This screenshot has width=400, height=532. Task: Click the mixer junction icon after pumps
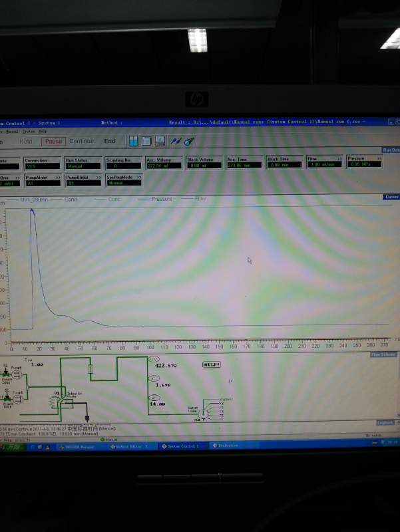[28, 387]
